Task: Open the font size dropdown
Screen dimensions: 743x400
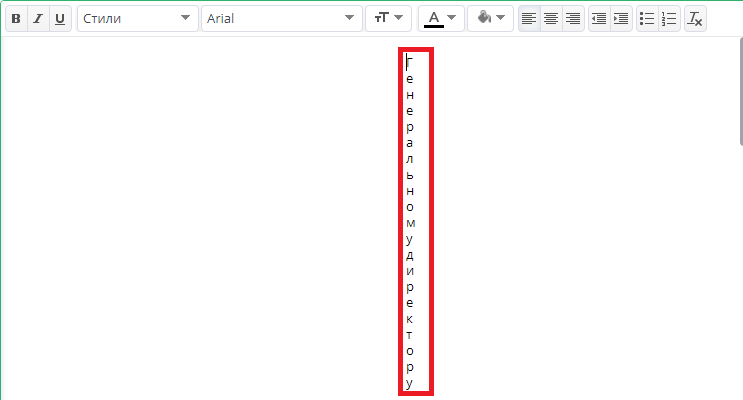Action: (x=388, y=18)
